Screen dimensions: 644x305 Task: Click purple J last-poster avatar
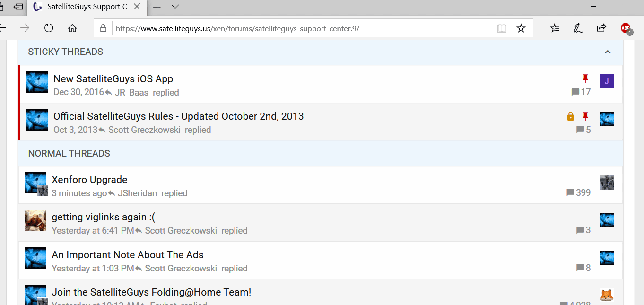pos(607,81)
